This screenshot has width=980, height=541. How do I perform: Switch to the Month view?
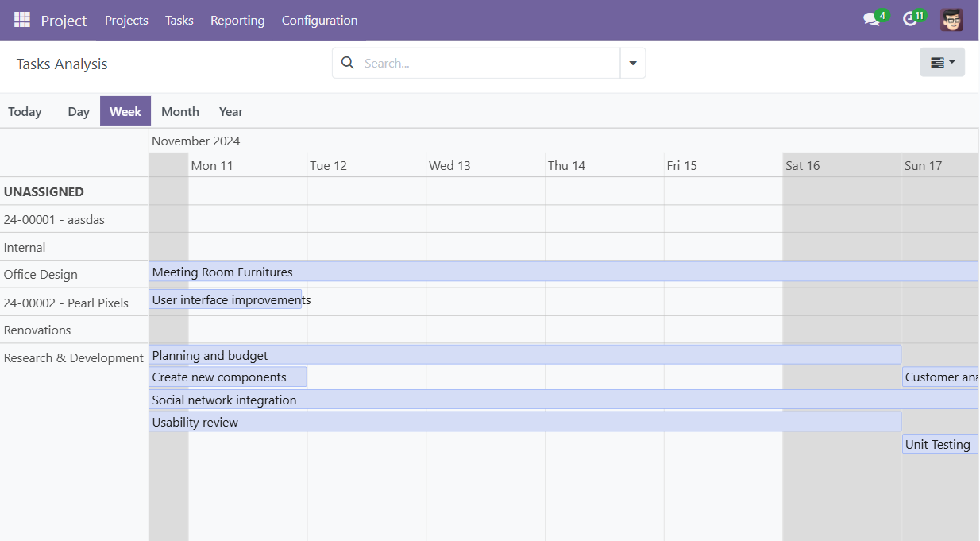point(179,111)
